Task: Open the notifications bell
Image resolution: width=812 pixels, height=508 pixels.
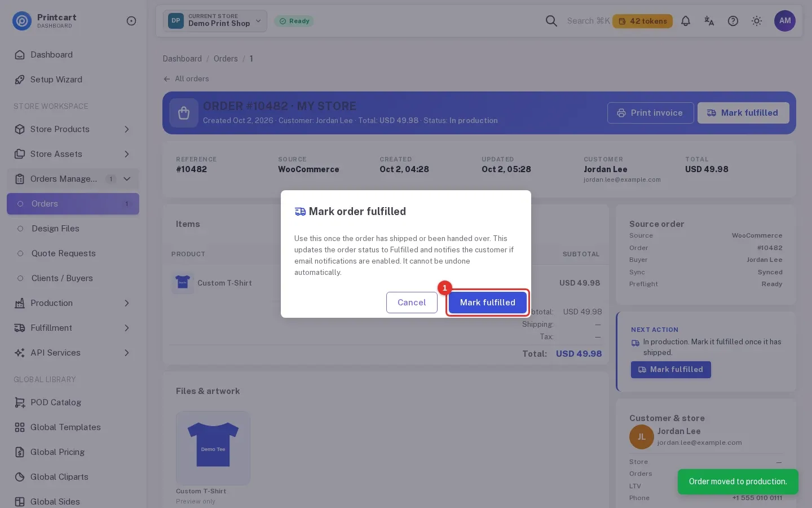Action: 686,21
